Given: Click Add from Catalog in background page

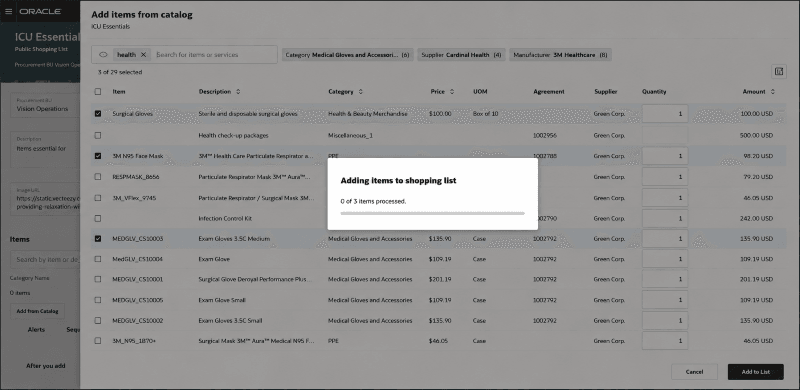Looking at the screenshot, I should click(x=37, y=311).
